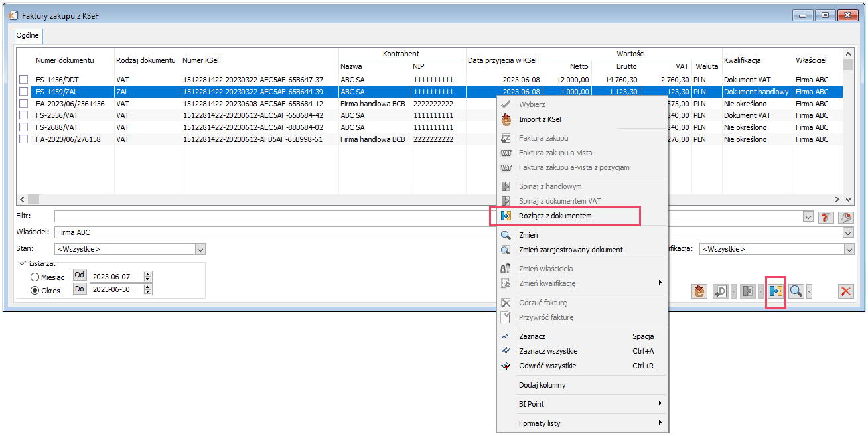Open arrow next to magnifier toolbar icon

[810, 291]
